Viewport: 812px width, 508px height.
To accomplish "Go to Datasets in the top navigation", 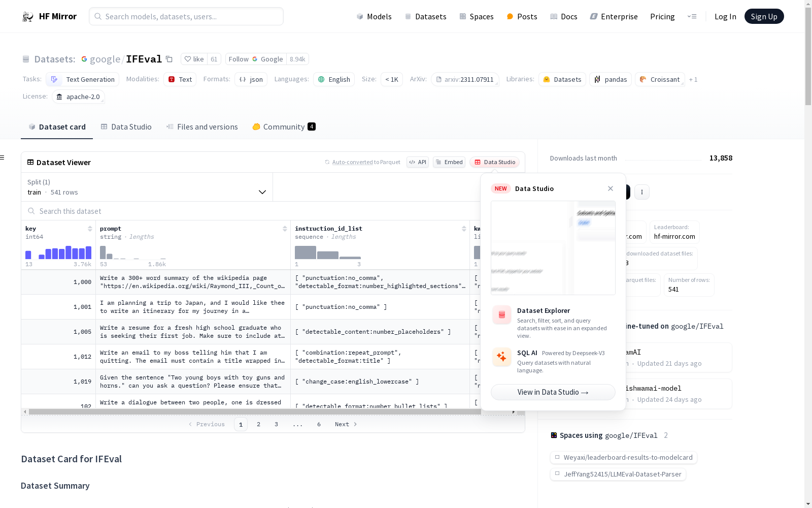I will tap(425, 17).
